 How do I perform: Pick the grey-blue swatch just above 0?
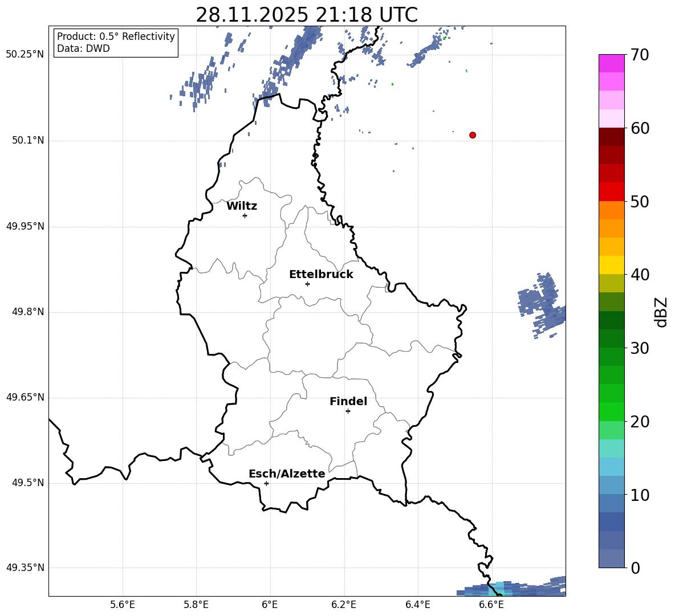tap(612, 558)
